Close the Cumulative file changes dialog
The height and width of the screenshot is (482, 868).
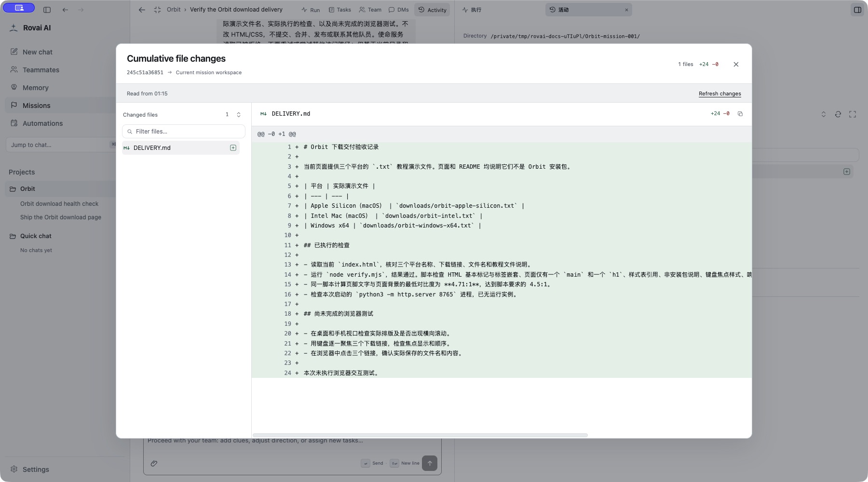pyautogui.click(x=736, y=64)
